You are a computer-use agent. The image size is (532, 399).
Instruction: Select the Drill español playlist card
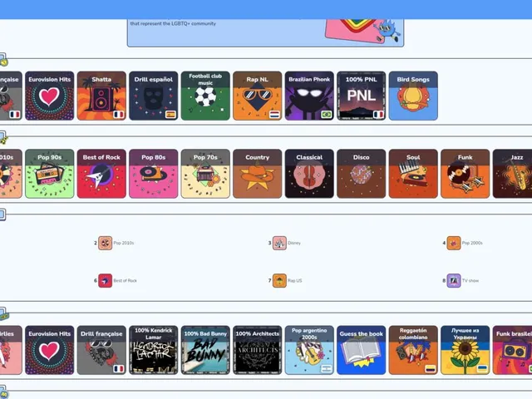[x=153, y=96]
